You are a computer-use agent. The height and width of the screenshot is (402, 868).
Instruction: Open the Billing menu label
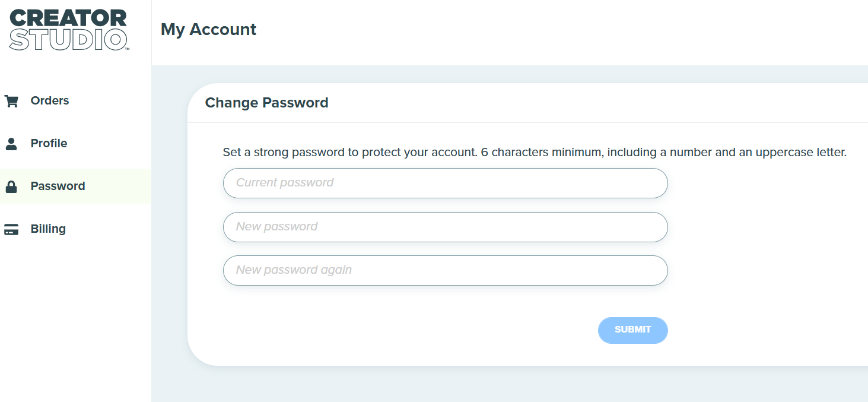coord(48,229)
